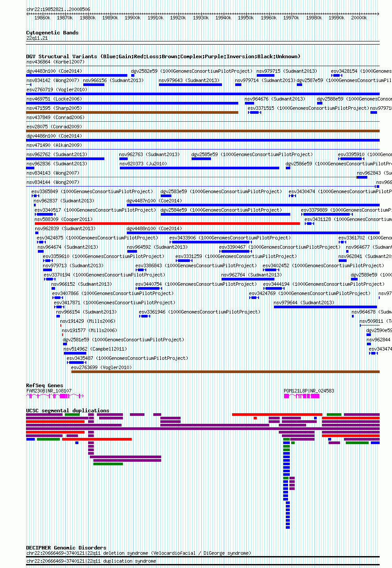Click the brown complex bar under nsv471595
The width and height of the screenshot is (392, 568).
click(x=132, y=112)
